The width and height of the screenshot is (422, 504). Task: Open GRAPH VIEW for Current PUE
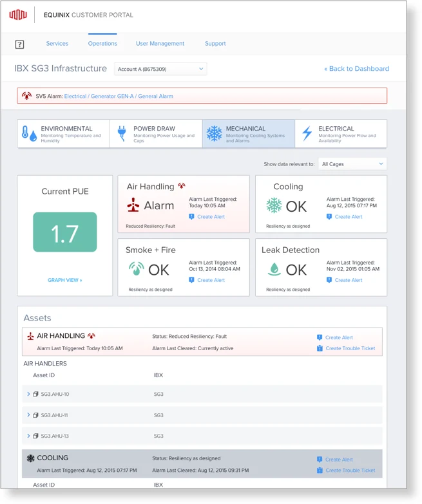coord(65,280)
